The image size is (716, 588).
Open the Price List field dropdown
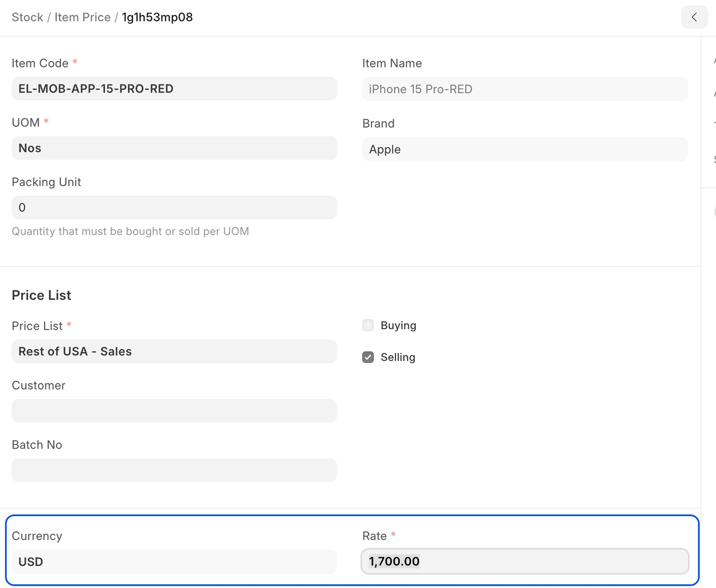tap(174, 352)
